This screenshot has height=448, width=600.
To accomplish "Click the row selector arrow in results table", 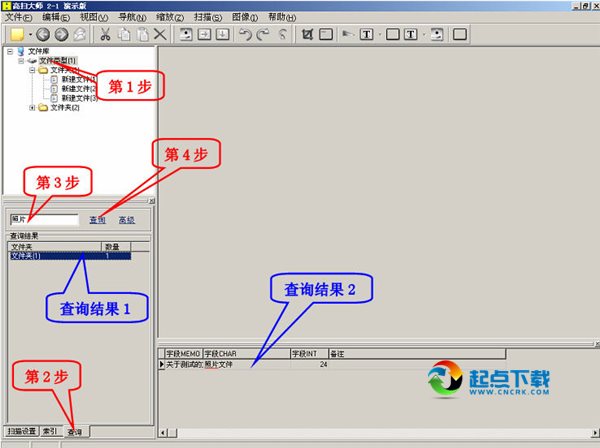I will (161, 364).
